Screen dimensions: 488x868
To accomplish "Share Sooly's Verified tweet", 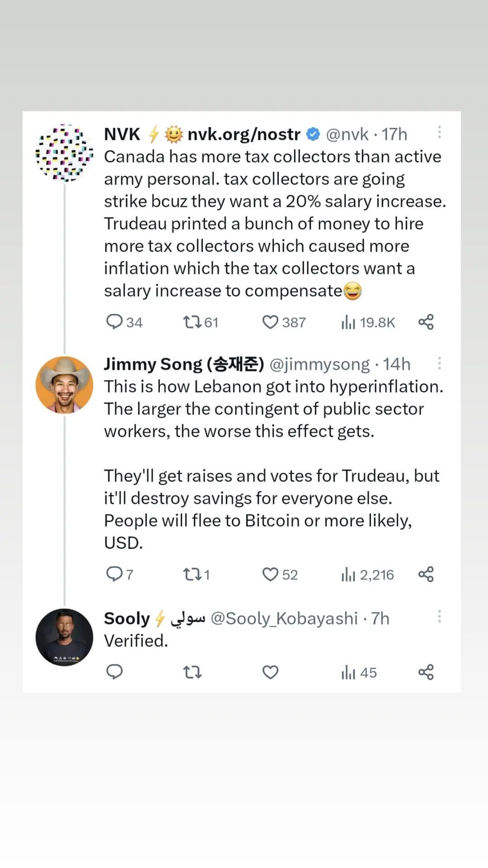I will coord(426,672).
